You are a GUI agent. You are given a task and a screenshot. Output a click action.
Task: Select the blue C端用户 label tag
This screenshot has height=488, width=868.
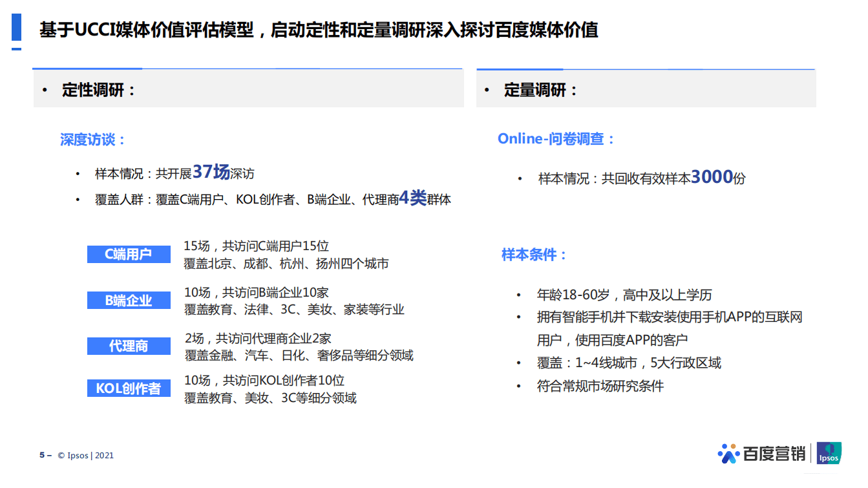[128, 254]
